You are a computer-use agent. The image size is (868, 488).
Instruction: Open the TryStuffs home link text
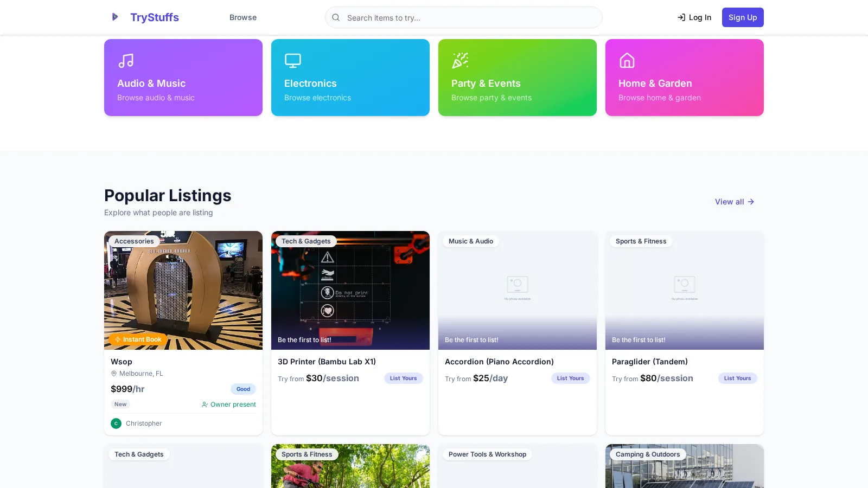coord(155,17)
